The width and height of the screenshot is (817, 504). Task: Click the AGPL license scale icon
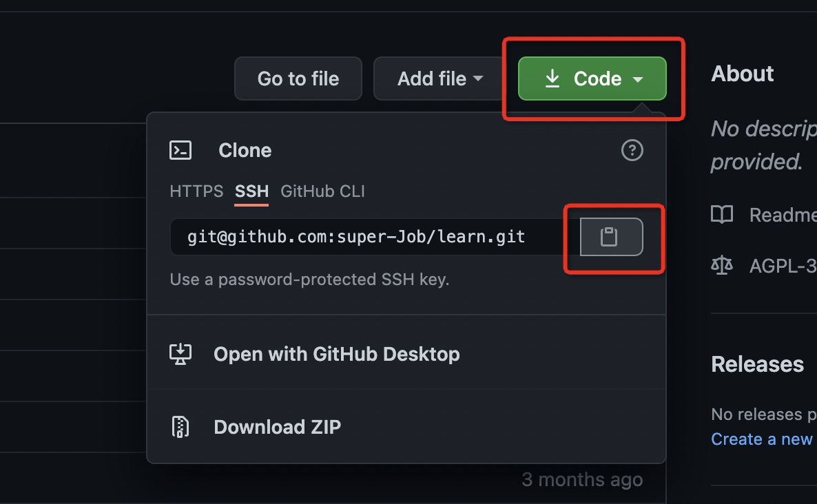point(722,266)
